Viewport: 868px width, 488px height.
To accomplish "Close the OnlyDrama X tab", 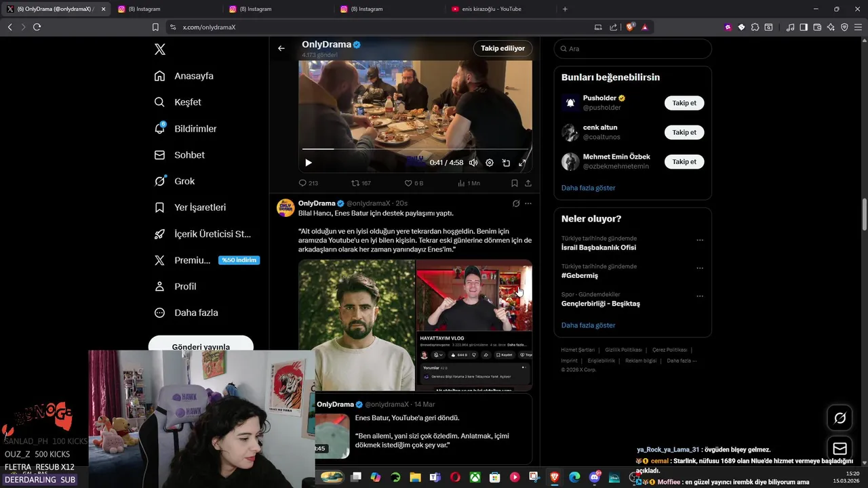I will point(103,9).
